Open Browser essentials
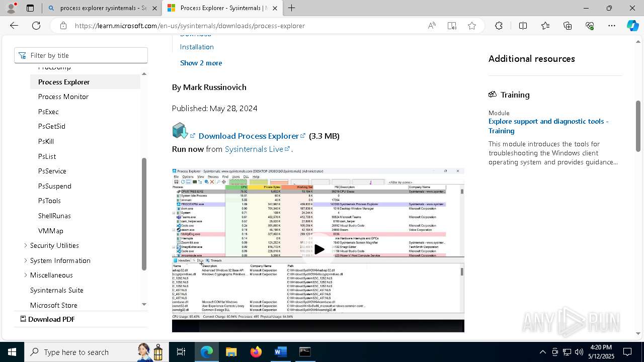644x362 pixels. 590,26
